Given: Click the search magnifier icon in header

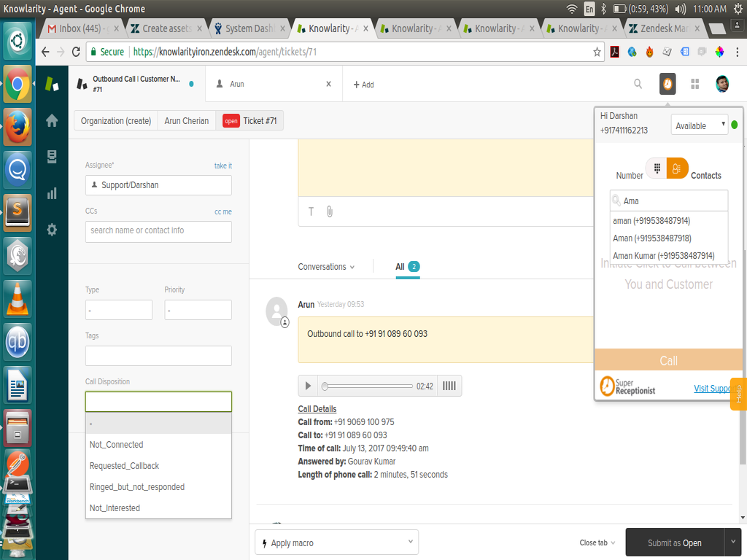Looking at the screenshot, I should [638, 84].
